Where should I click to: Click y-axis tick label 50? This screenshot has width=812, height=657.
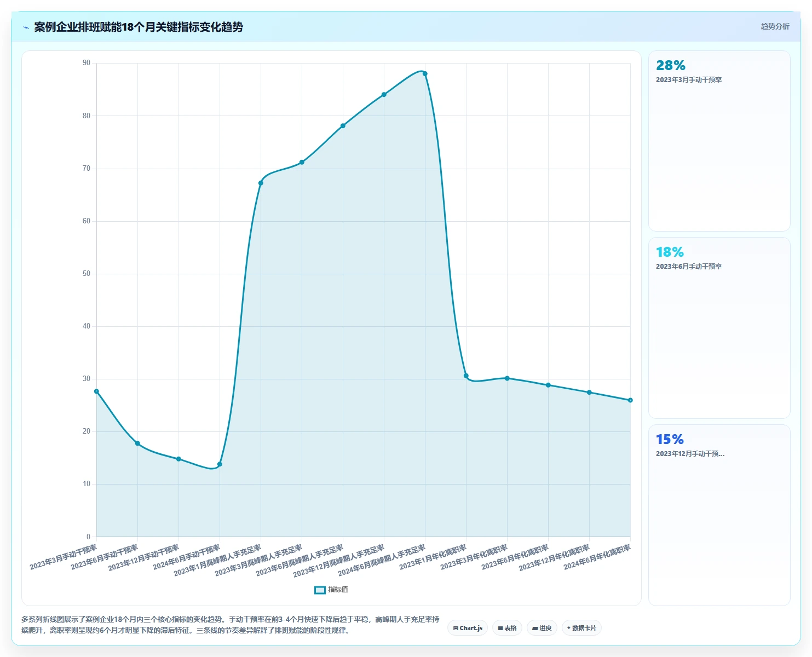coord(87,274)
